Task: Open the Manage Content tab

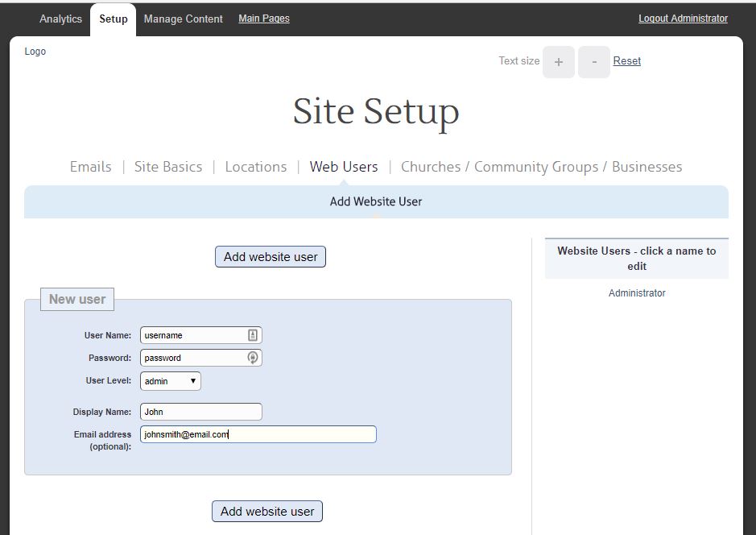Action: [183, 19]
